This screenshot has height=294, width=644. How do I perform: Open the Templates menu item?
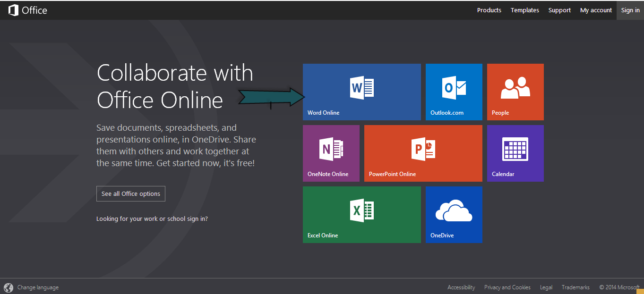[524, 10]
